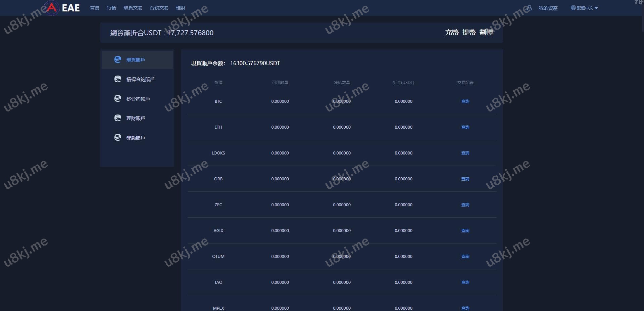Click the 提幣 withdraw button
This screenshot has width=644, height=311.
(469, 32)
